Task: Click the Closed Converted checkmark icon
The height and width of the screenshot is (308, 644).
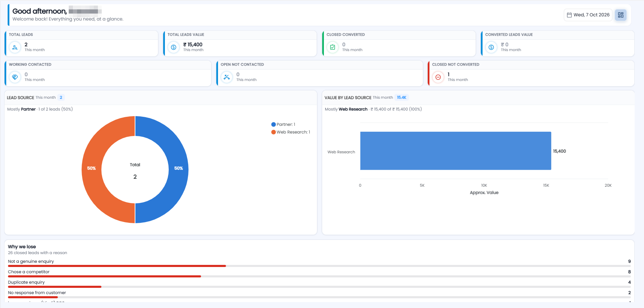Action: (x=333, y=47)
